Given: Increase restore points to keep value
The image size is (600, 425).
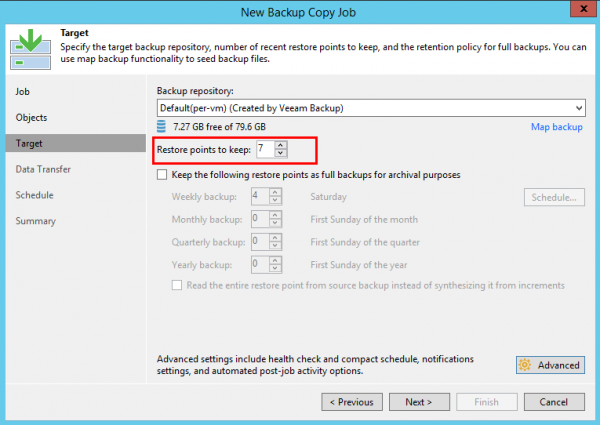Looking at the screenshot, I should pyautogui.click(x=281, y=145).
